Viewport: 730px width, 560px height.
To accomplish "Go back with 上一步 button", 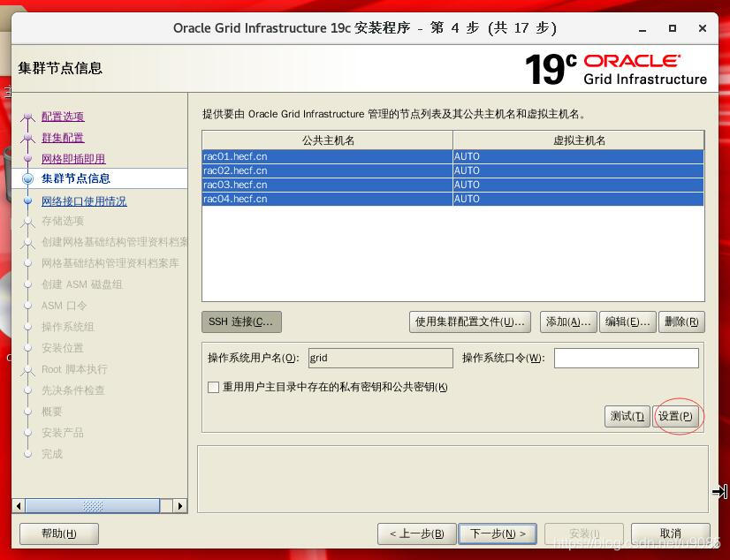I will (416, 534).
